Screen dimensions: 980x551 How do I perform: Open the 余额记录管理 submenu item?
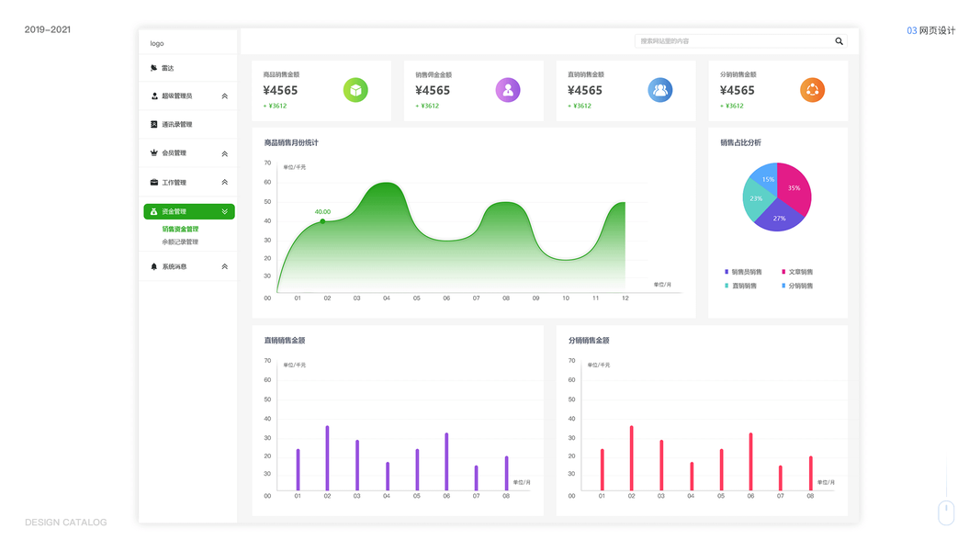coord(180,242)
